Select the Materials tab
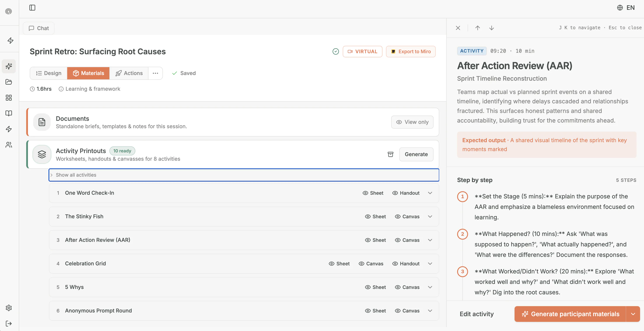 (88, 73)
